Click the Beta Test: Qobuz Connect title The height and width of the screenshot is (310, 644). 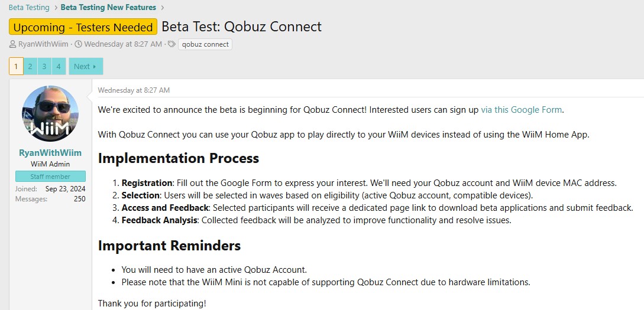point(241,27)
